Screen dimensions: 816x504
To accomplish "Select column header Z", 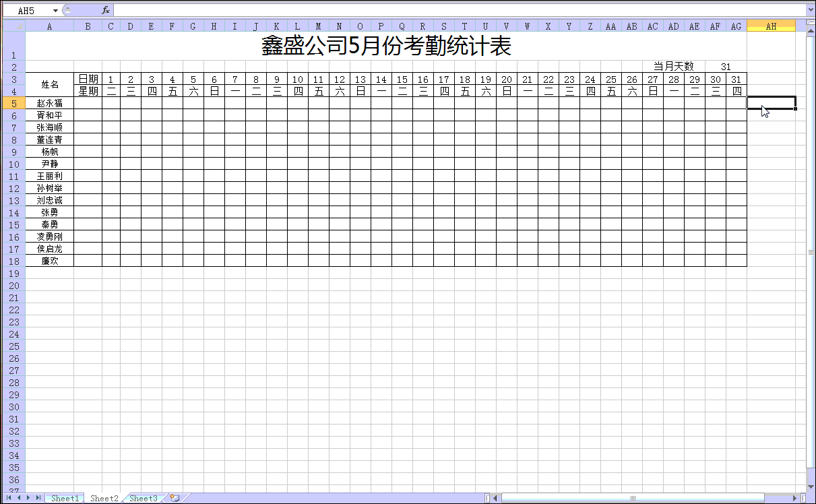I will [590, 26].
